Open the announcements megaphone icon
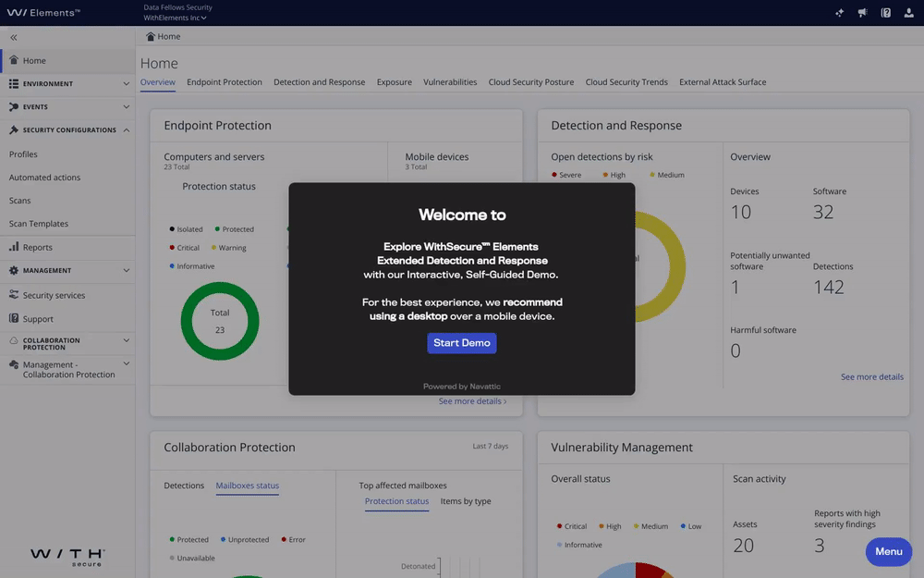 point(863,13)
